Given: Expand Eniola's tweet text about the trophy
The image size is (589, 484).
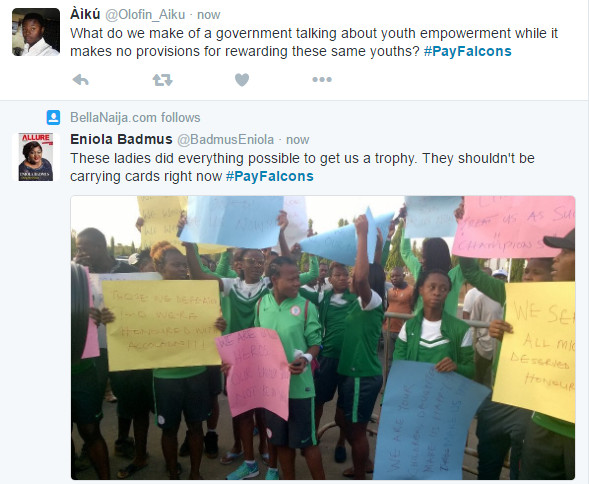Looking at the screenshot, I should pyautogui.click(x=302, y=167).
